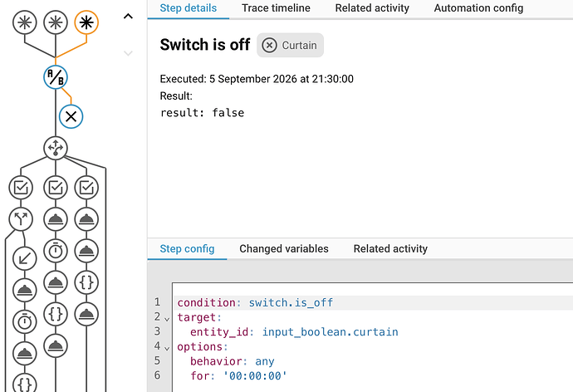Collapse the target block at line 2
573x392 pixels.
pyautogui.click(x=167, y=319)
